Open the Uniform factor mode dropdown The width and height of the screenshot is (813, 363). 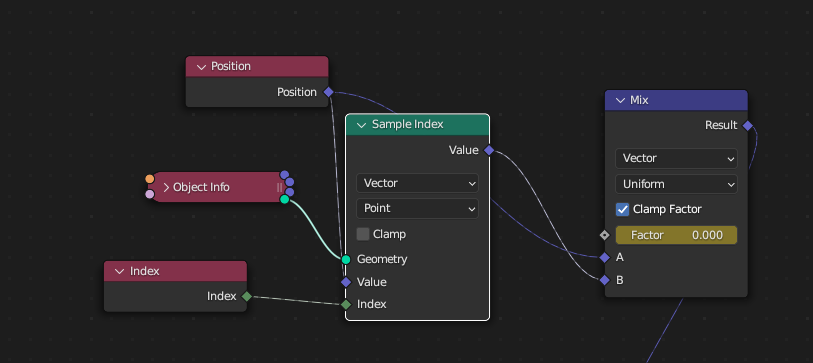tap(676, 184)
